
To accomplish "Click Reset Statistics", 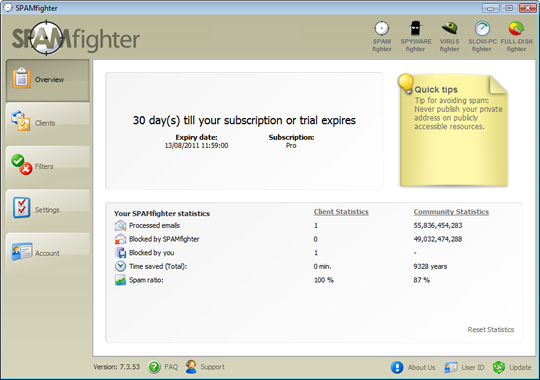I will pos(491,330).
